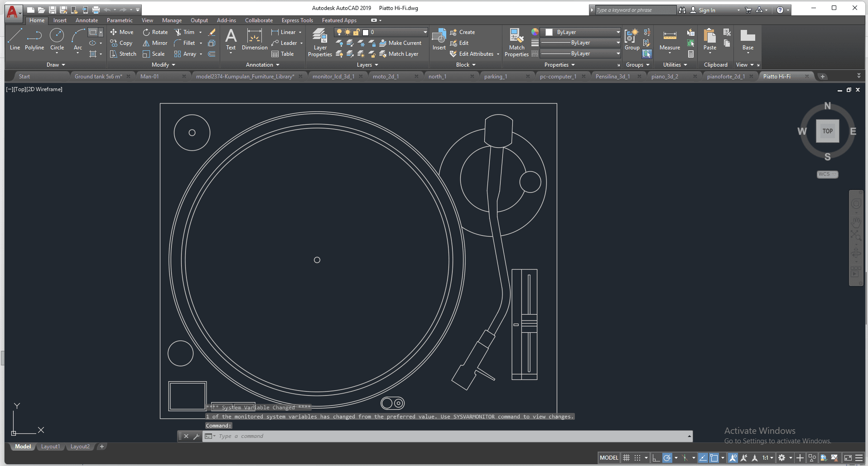This screenshot has height=466, width=868.
Task: Toggle drawing grid display in status bar
Action: tap(627, 458)
